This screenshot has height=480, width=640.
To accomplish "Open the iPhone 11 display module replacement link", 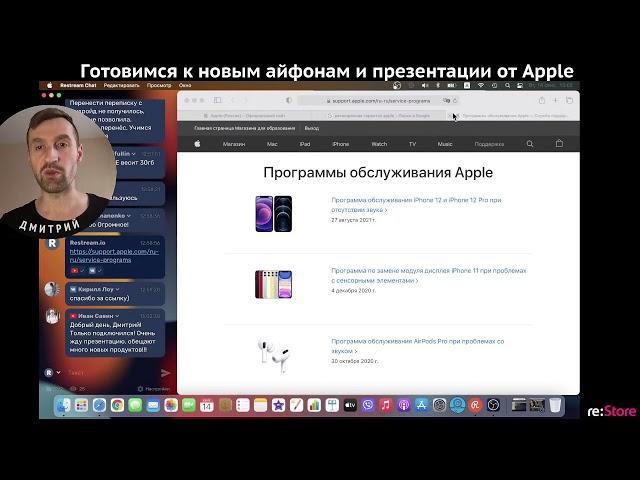I will click(429, 276).
